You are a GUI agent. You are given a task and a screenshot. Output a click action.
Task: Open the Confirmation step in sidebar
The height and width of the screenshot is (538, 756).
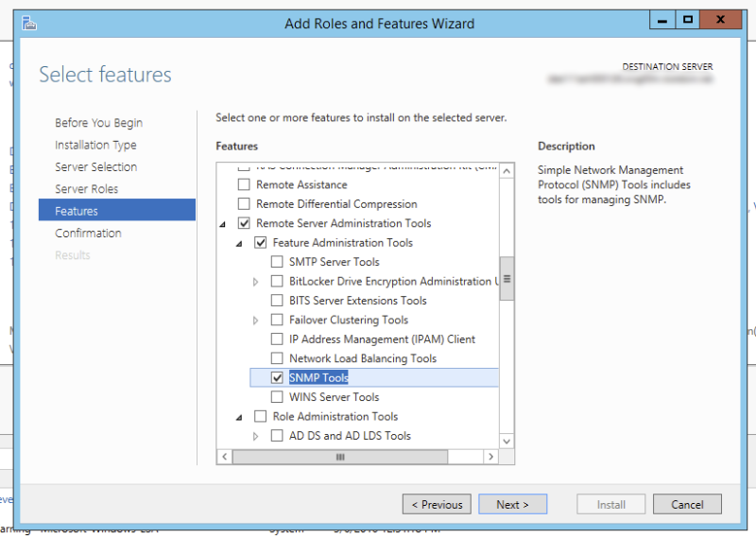(88, 234)
